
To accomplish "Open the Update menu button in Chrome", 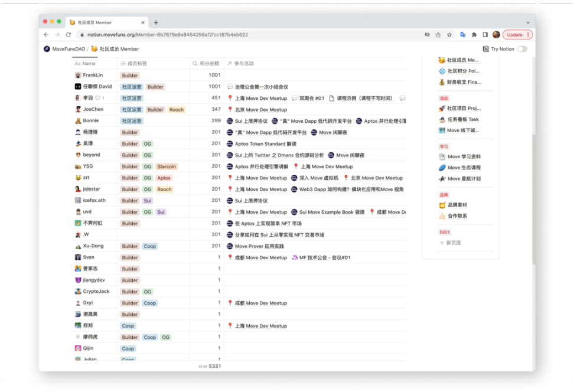I will (518, 35).
